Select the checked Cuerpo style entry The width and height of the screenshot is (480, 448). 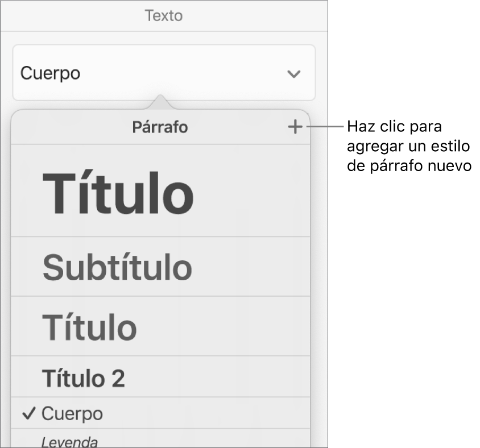(x=72, y=413)
